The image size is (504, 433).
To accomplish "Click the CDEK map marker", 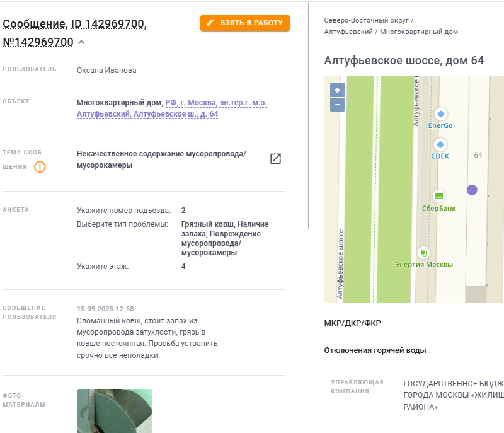I will click(x=440, y=145).
